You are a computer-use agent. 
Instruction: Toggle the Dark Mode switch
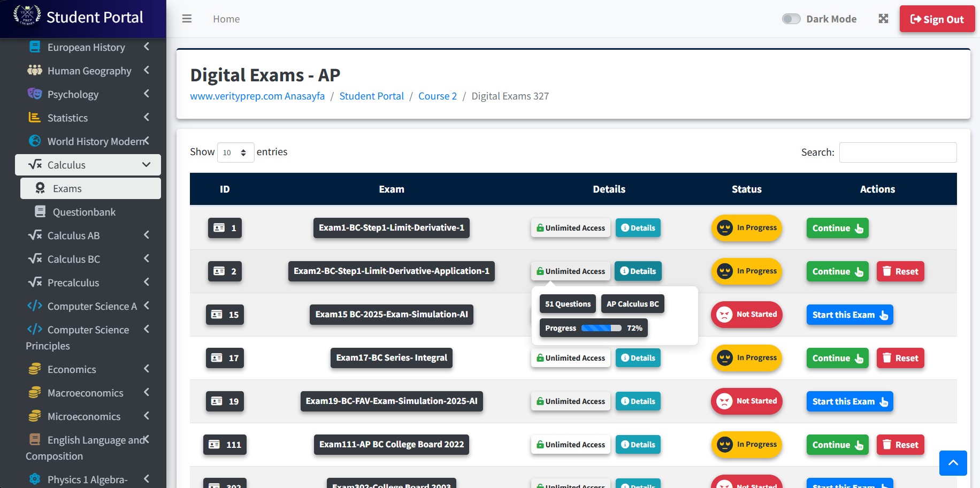[791, 19]
